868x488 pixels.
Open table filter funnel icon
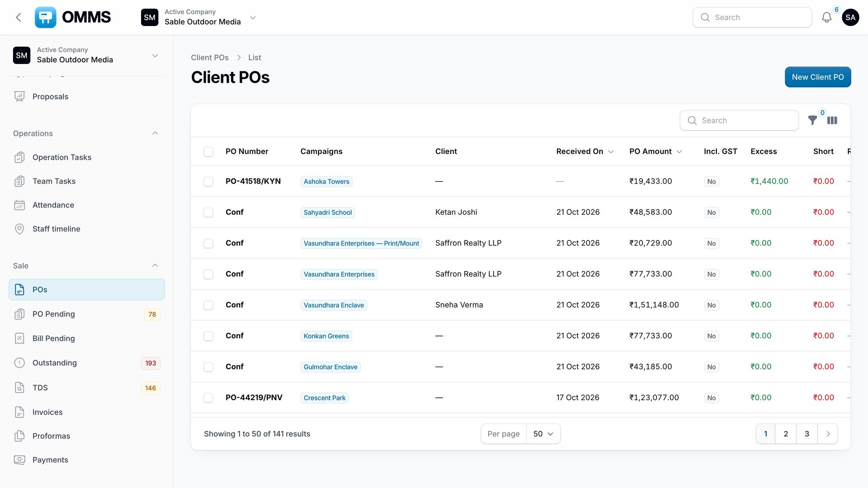pos(812,120)
